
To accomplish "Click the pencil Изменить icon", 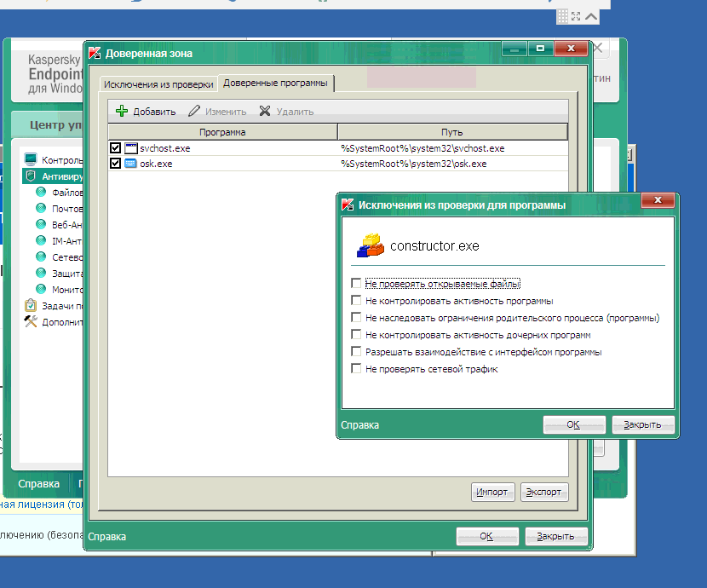I will coord(194,111).
